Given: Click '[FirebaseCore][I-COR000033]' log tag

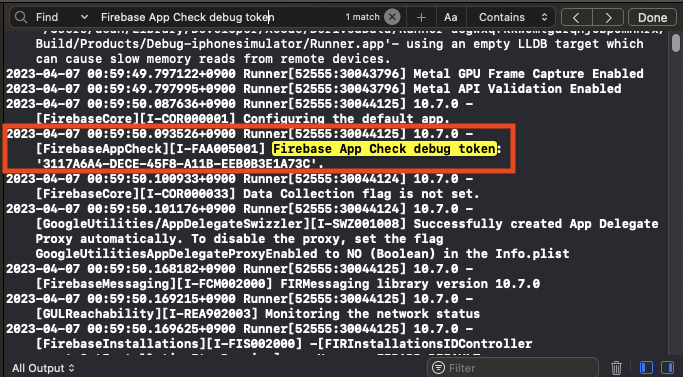Looking at the screenshot, I should point(136,194).
